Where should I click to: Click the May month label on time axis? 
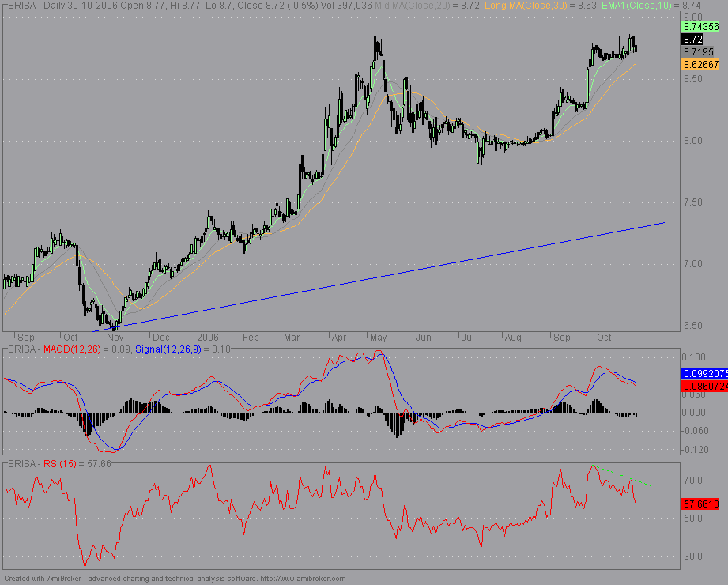pos(379,338)
